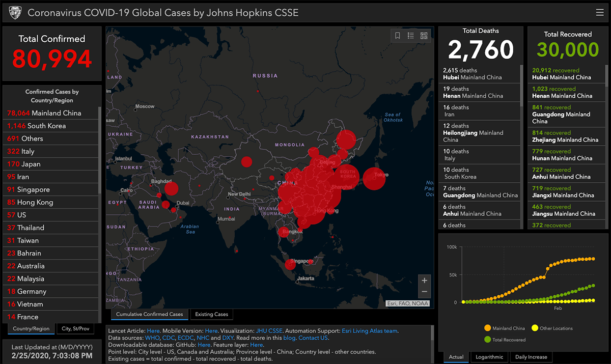The height and width of the screenshot is (364, 611).
Task: Click '2,615 deaths Hubei' entry
Action: (x=480, y=74)
